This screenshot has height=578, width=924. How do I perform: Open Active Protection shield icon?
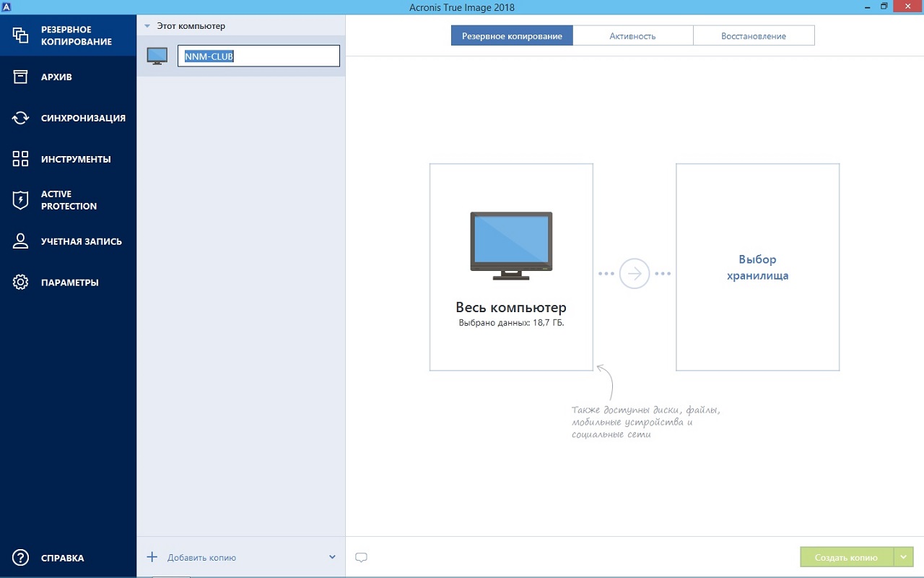coord(20,200)
